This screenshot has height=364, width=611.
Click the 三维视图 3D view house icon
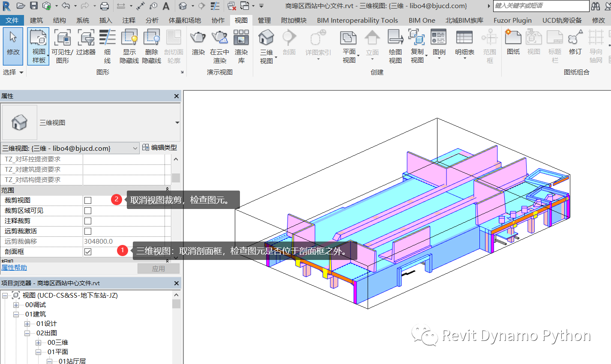tap(266, 38)
